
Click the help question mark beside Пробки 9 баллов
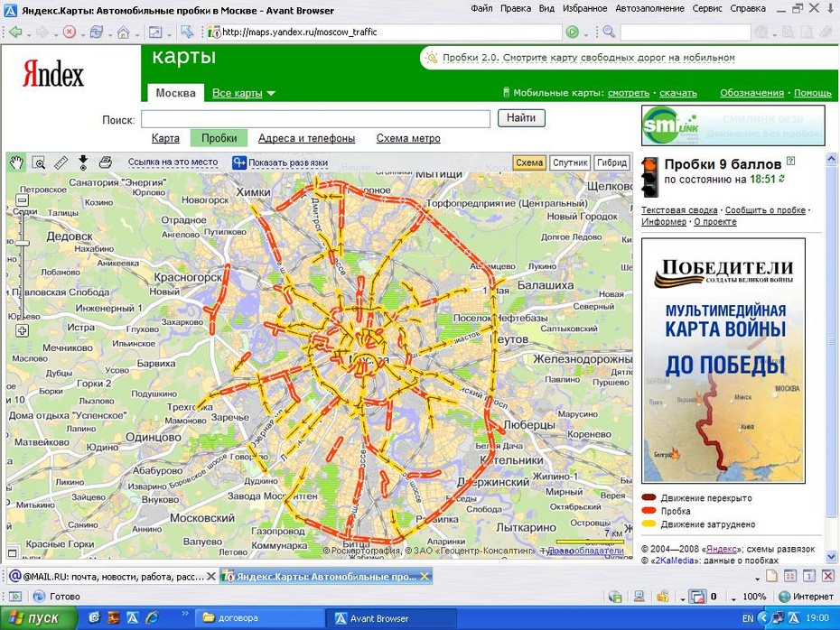point(790,161)
